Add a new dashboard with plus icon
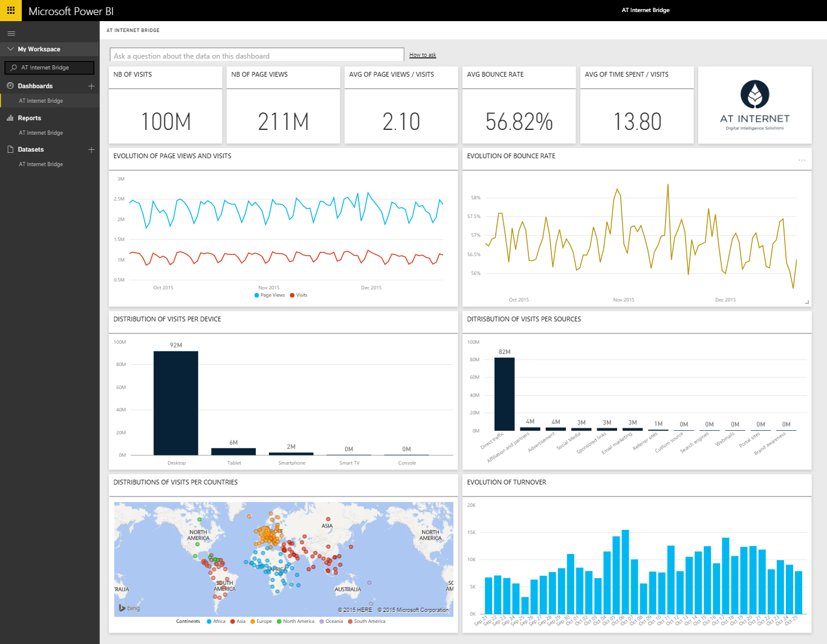This screenshot has height=644, width=827. point(91,86)
